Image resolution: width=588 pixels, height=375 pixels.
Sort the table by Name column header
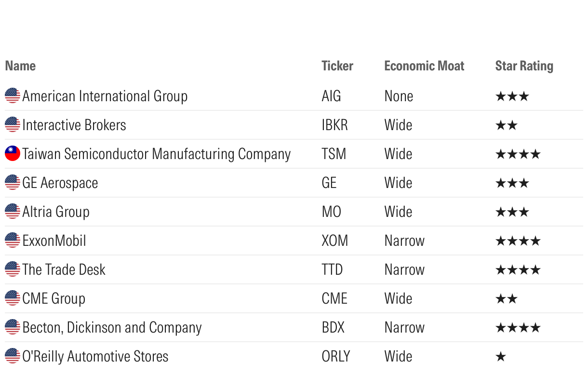pos(20,66)
